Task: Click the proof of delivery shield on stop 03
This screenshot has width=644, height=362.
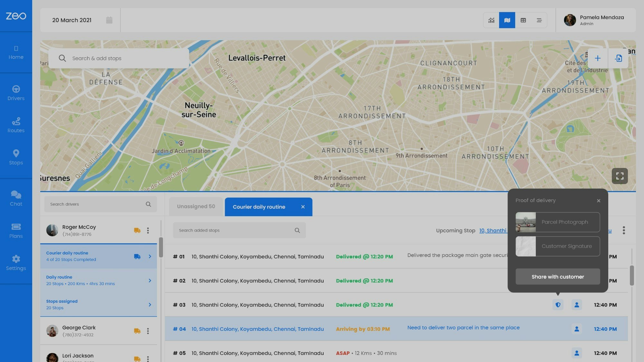Action: point(558,305)
